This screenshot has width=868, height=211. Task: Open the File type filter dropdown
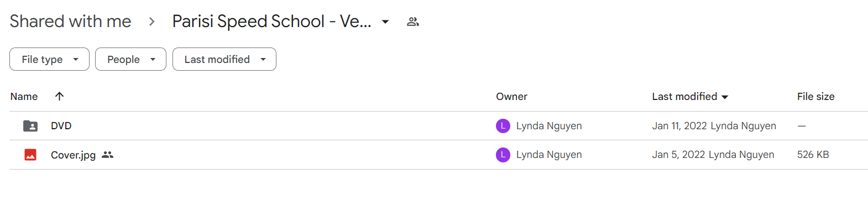click(x=49, y=59)
